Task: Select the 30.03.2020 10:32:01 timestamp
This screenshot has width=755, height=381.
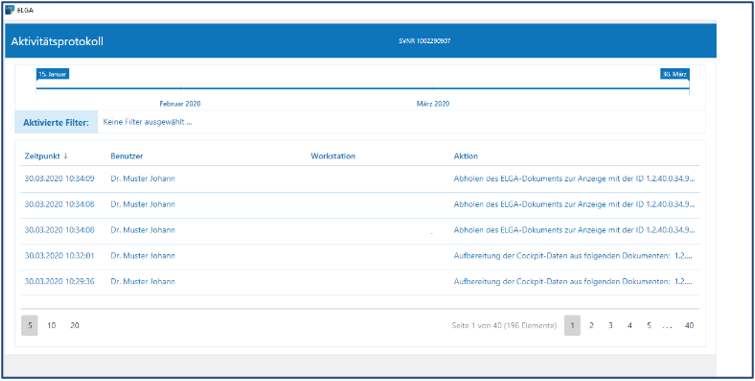Action: click(x=59, y=255)
